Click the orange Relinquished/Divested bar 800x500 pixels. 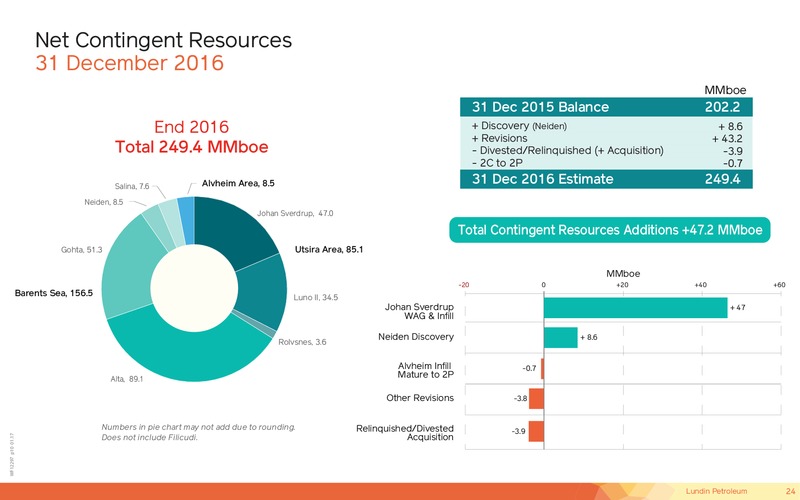536,431
